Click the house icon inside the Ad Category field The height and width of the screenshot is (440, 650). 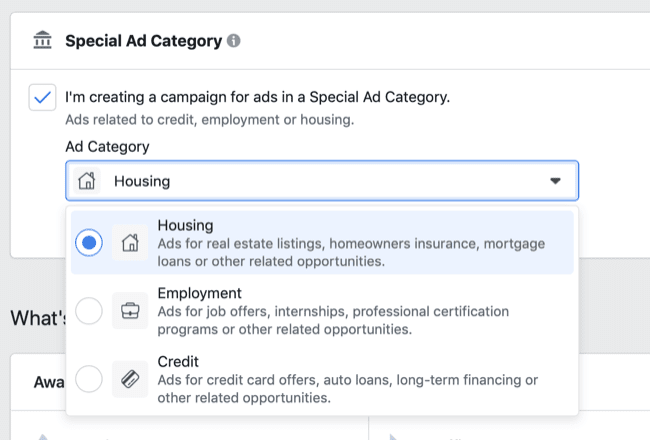coord(88,181)
